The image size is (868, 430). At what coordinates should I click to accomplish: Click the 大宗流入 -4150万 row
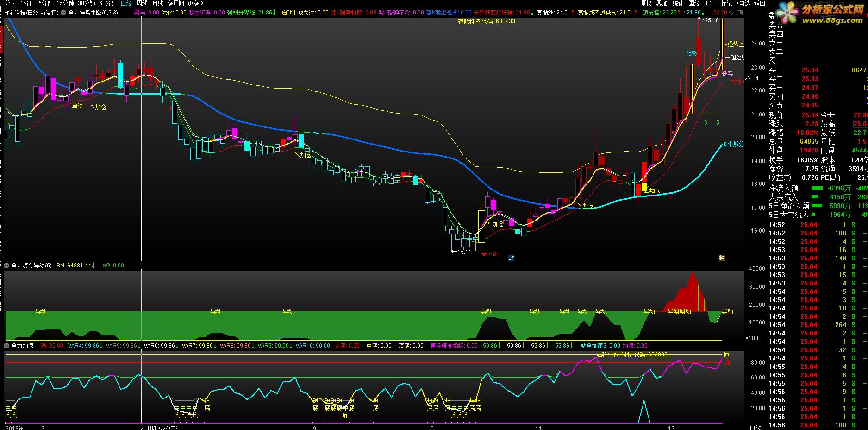[818, 197]
